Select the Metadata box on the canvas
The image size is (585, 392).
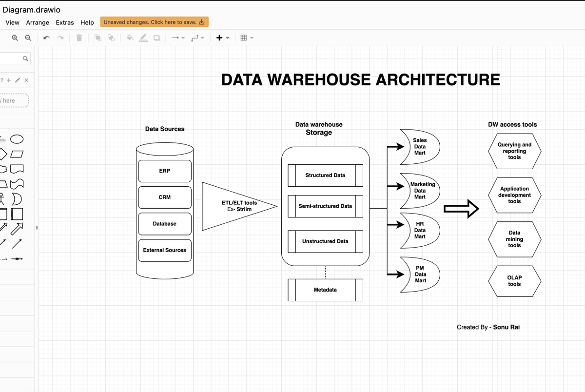325,290
